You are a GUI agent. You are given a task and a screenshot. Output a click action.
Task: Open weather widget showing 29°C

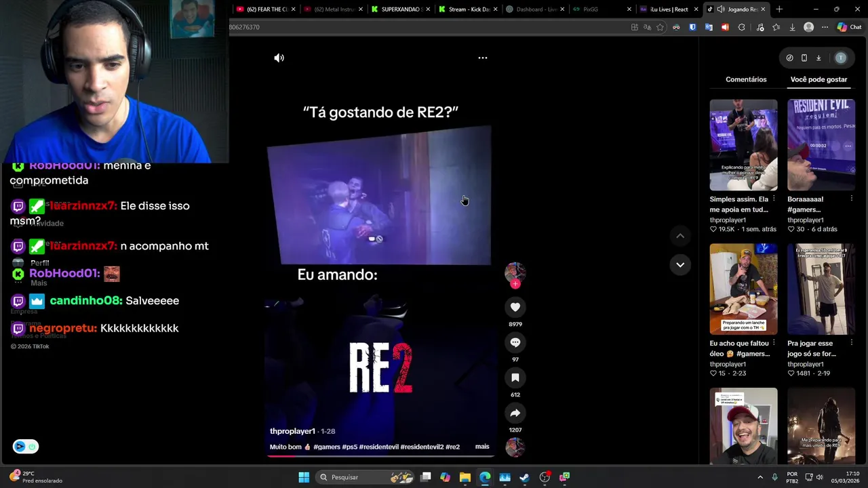(37, 477)
